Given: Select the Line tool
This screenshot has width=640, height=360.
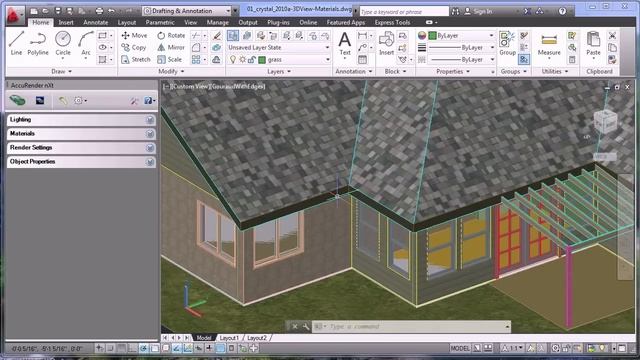Looking at the screenshot, I should pos(16,43).
